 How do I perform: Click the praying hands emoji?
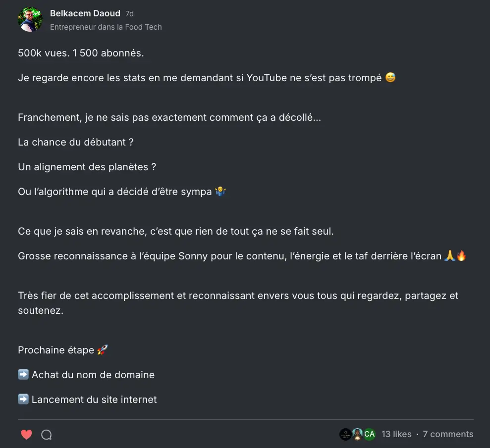[450, 256]
